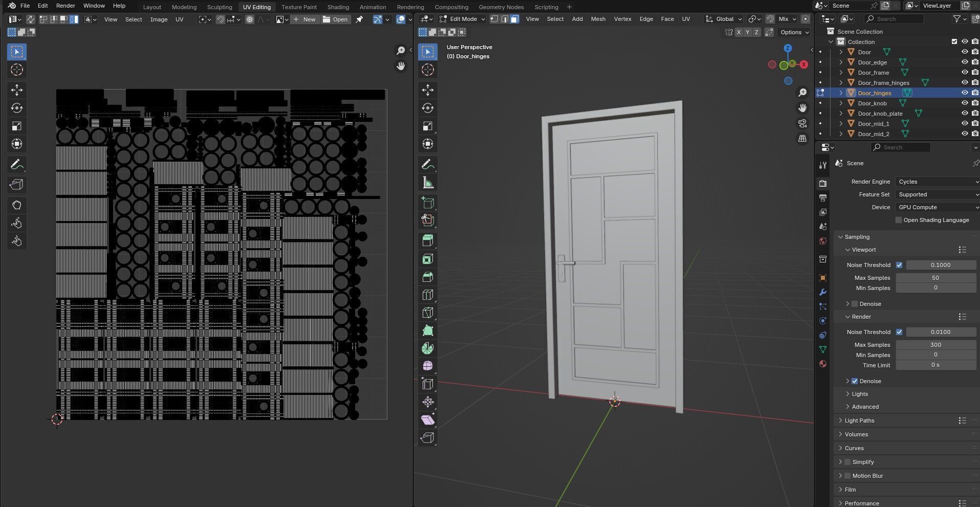This screenshot has height=507, width=980.
Task: Disable Render Denoise checkbox
Action: (855, 381)
